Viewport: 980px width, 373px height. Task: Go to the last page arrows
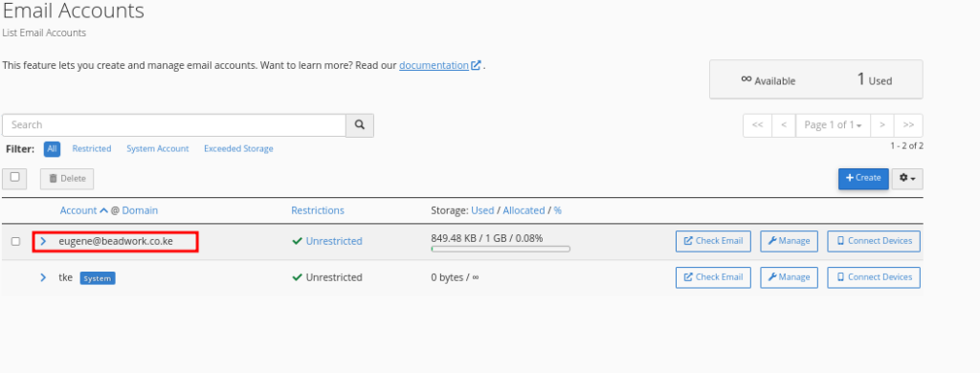click(x=908, y=125)
